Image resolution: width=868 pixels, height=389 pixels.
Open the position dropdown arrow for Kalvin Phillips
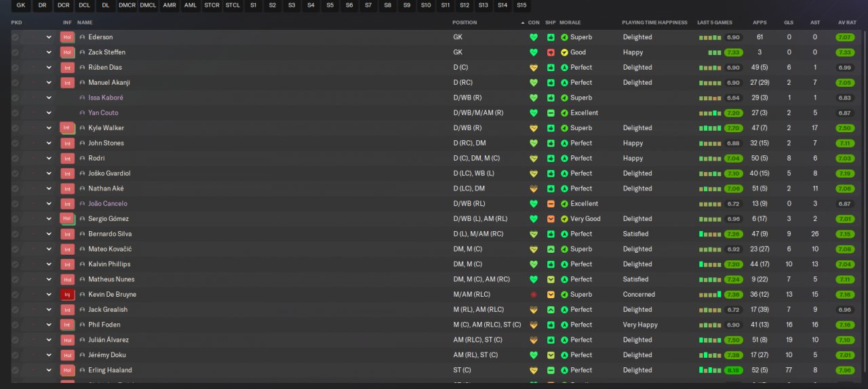[x=49, y=264]
